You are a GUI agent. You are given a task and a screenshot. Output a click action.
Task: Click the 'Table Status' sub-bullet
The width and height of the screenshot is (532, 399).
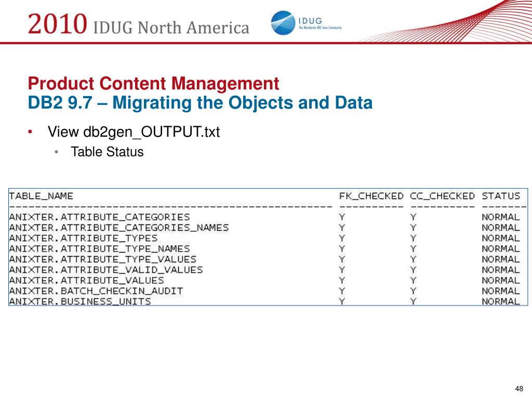(x=107, y=152)
